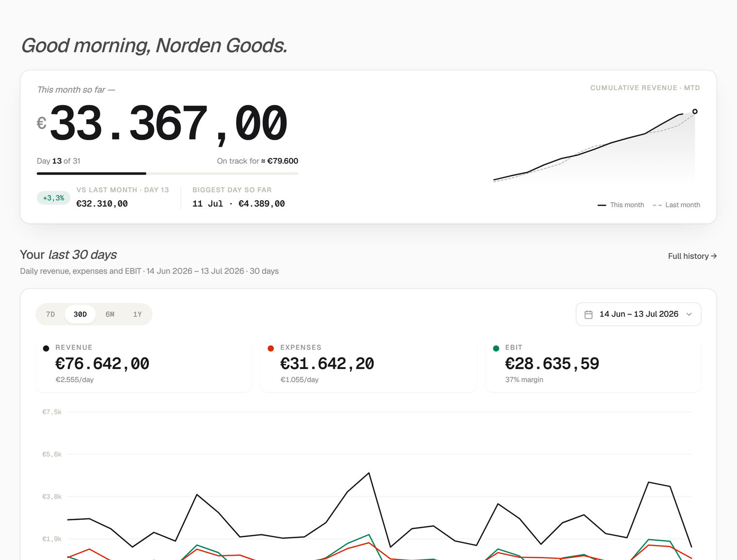Click the daily revenue date range subtitle

149,271
